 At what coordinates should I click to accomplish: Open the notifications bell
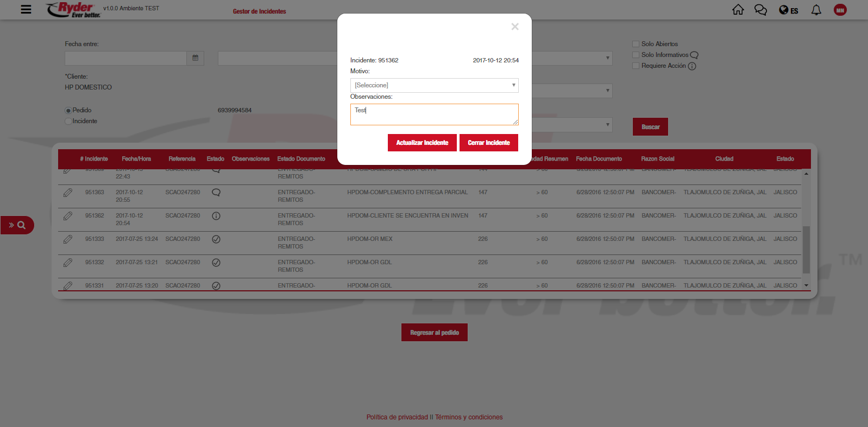point(816,10)
